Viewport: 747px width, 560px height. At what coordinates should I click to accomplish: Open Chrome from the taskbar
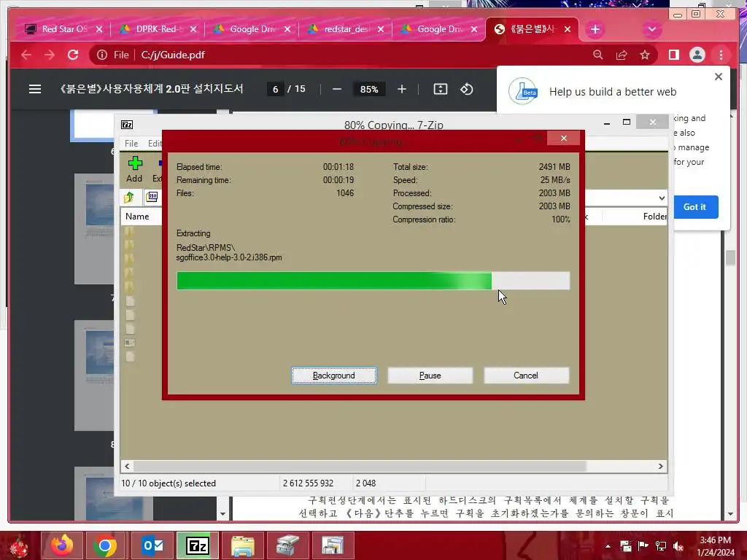pos(105,545)
